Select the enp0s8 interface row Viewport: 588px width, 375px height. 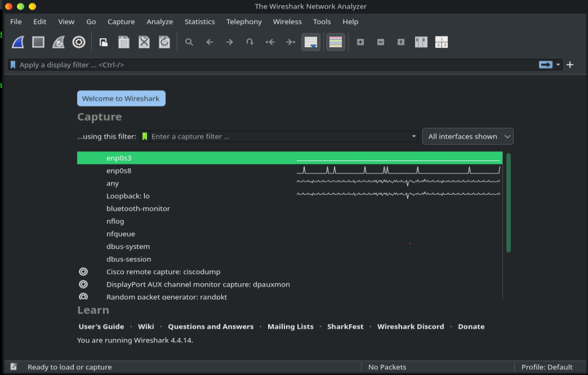(290, 171)
